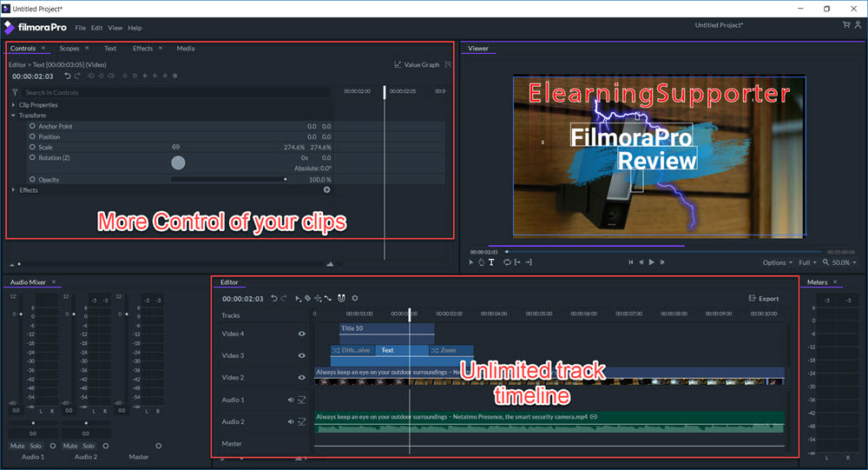Hide the Video 4 track

click(x=302, y=334)
